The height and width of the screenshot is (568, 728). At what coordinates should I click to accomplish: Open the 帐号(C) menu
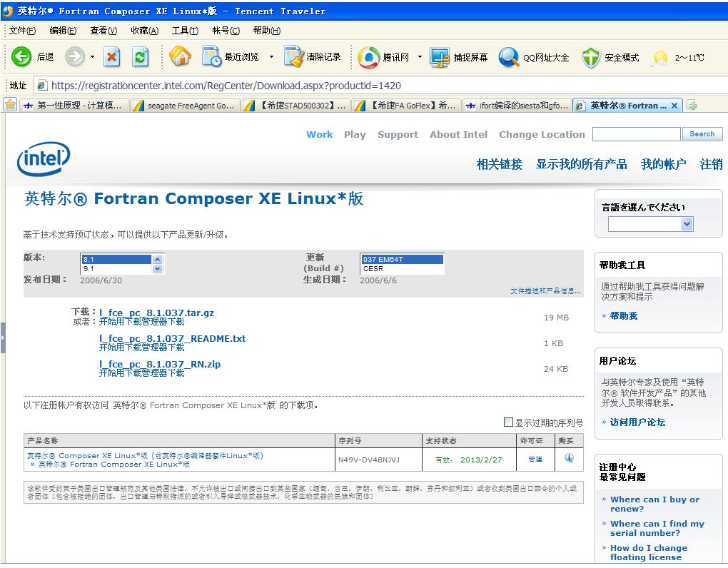point(226,31)
